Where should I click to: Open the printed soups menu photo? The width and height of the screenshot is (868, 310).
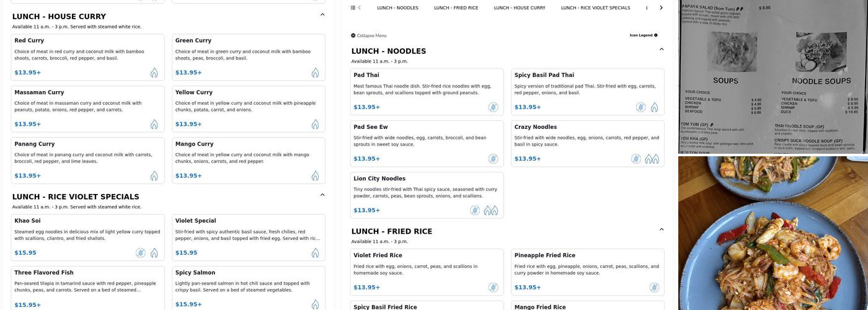[x=773, y=77]
